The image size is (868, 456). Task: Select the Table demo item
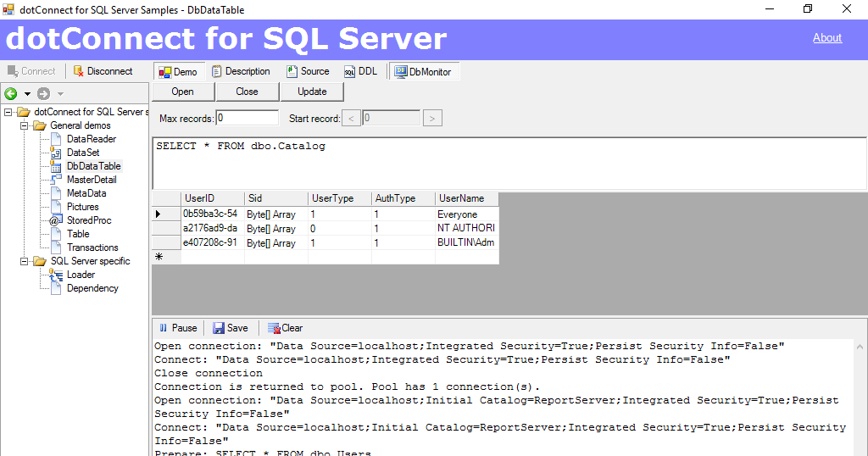pos(78,234)
